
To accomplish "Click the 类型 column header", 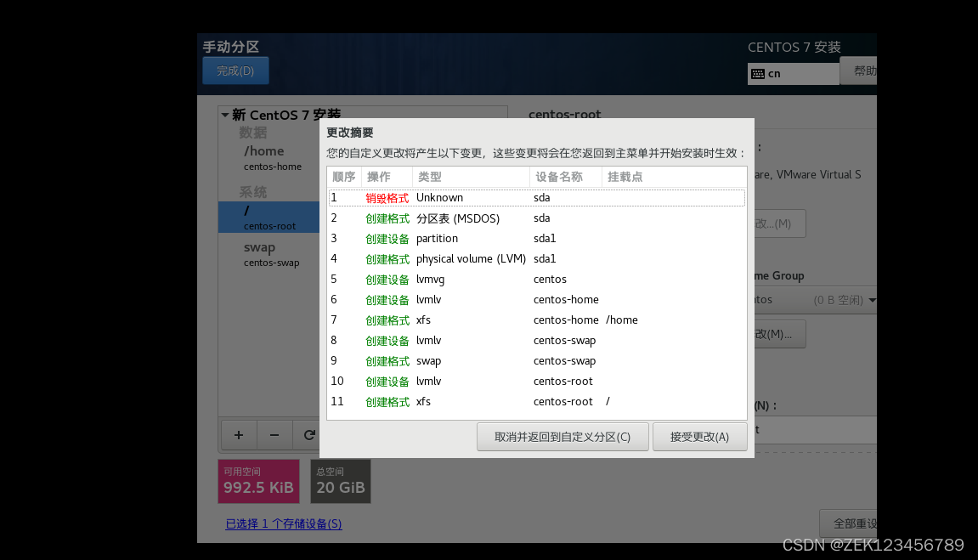I will [471, 177].
